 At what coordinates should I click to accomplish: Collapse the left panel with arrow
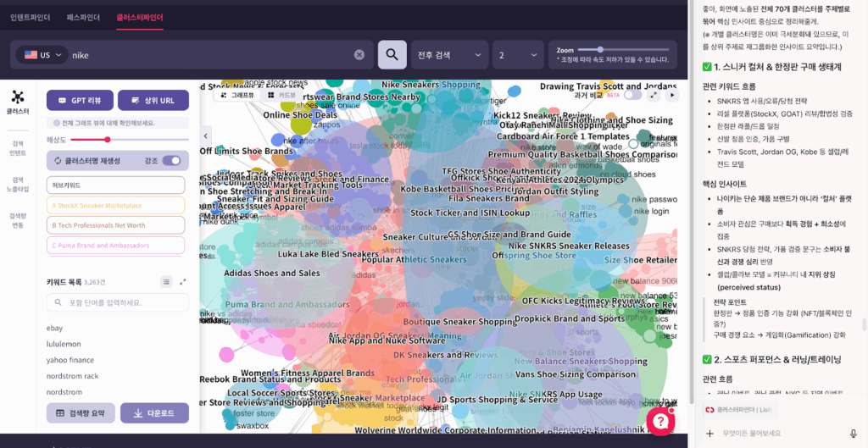point(205,136)
